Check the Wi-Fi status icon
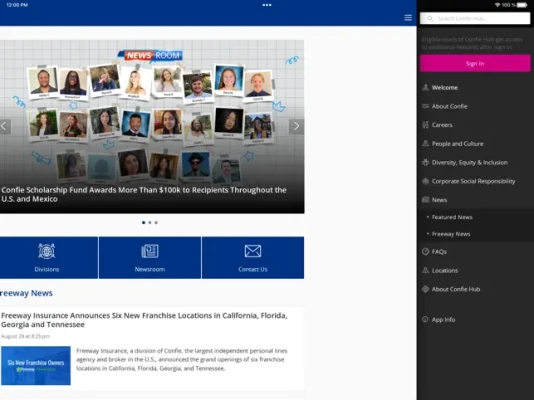This screenshot has height=400, width=534. click(x=498, y=5)
